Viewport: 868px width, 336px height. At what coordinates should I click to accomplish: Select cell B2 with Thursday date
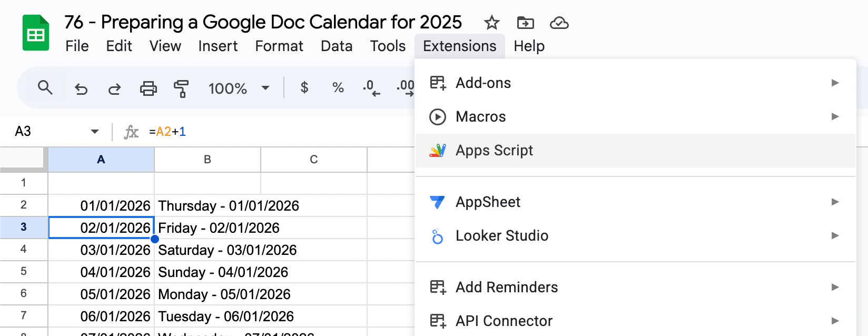tap(229, 205)
